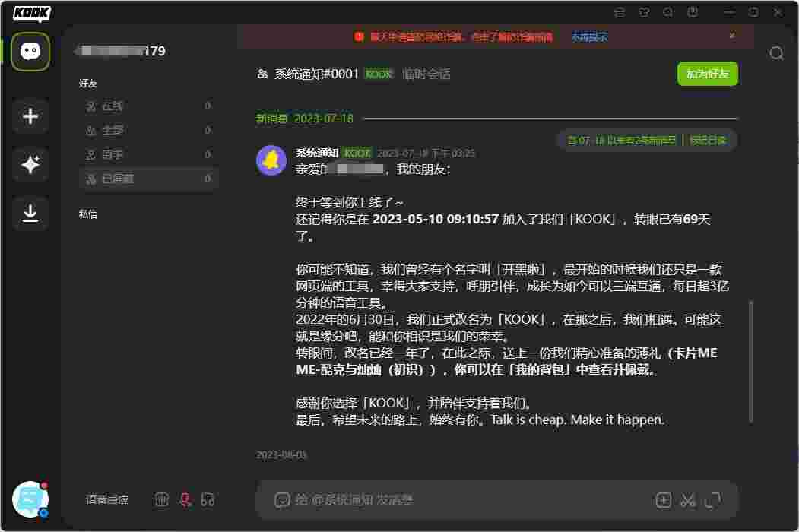Open search with the magnifier icon
799x532 pixels.
click(x=775, y=53)
